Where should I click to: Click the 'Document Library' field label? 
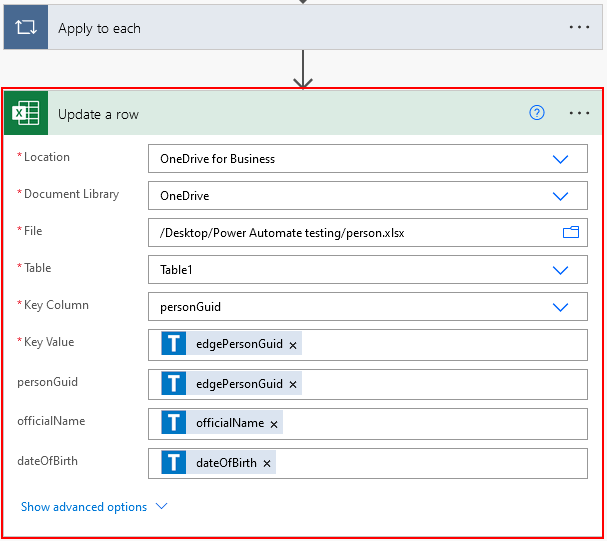71,194
